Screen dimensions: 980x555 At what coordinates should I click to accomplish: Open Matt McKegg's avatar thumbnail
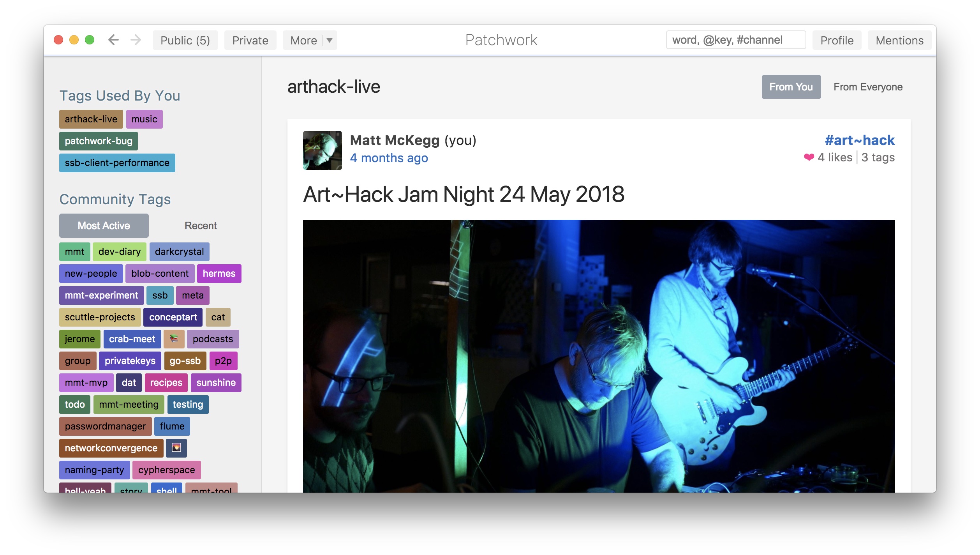click(x=322, y=150)
